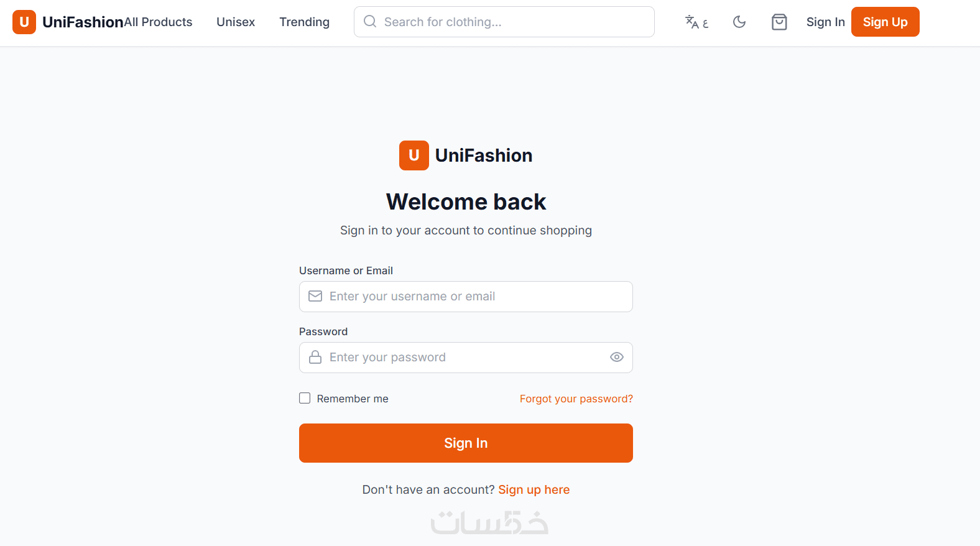
Task: Click into the Search for clothing box
Action: (510, 22)
